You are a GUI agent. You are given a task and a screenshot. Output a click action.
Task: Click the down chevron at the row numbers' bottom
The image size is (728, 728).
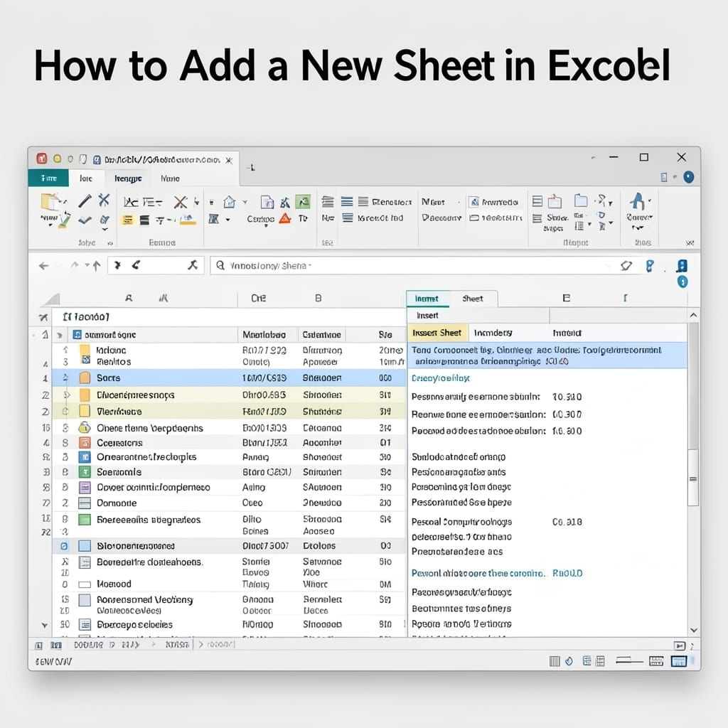45,626
